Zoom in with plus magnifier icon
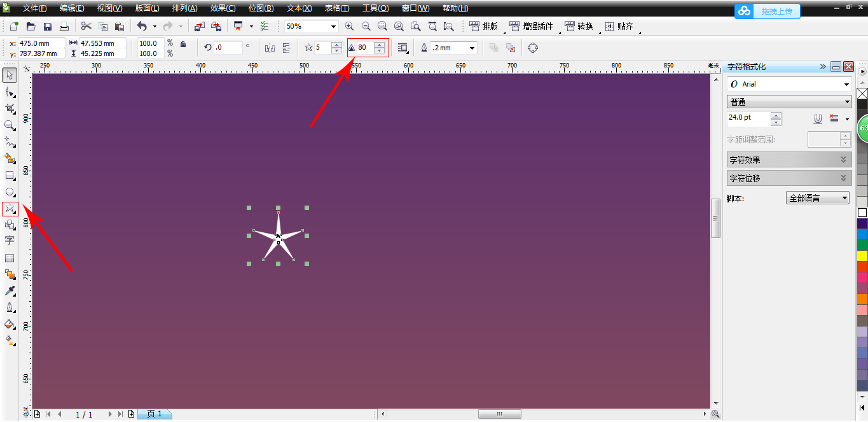The width and height of the screenshot is (868, 422). [x=349, y=26]
